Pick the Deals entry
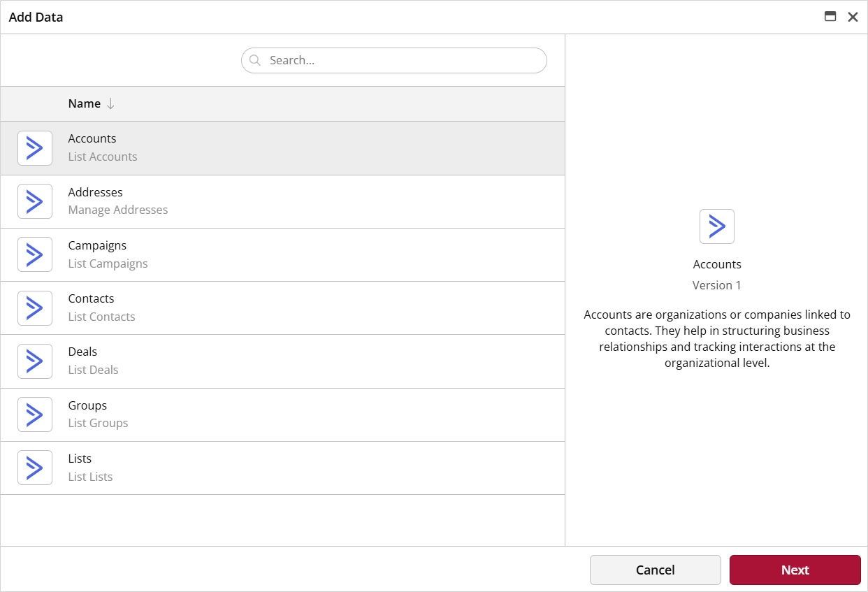This screenshot has height=592, width=868. pyautogui.click(x=282, y=361)
